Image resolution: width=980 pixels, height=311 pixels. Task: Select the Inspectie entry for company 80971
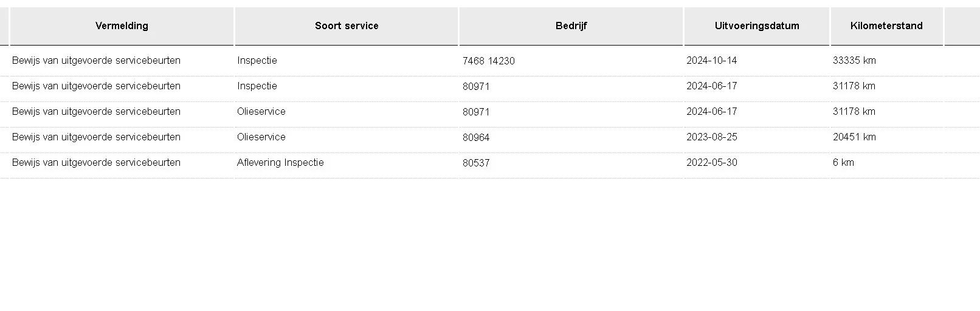[x=257, y=86]
